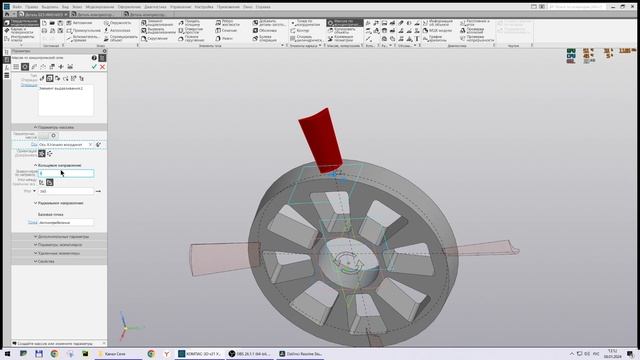Expand Удаленные экземпляры section
This screenshot has width=640, height=360.
pos(59,253)
